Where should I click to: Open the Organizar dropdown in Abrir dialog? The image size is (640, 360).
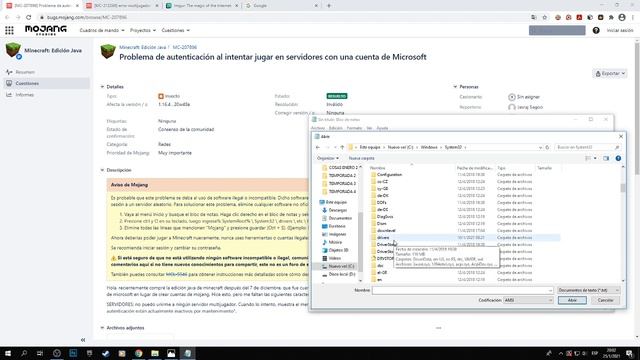(328, 158)
